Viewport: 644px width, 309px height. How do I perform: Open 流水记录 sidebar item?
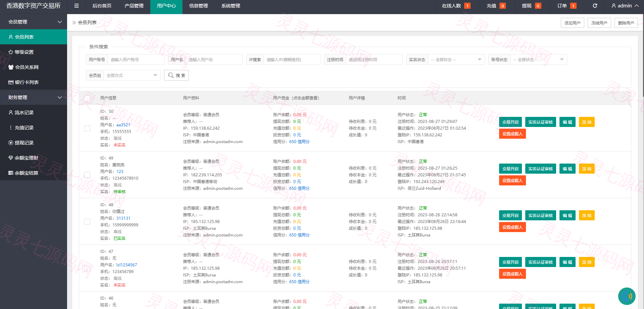tap(34, 113)
